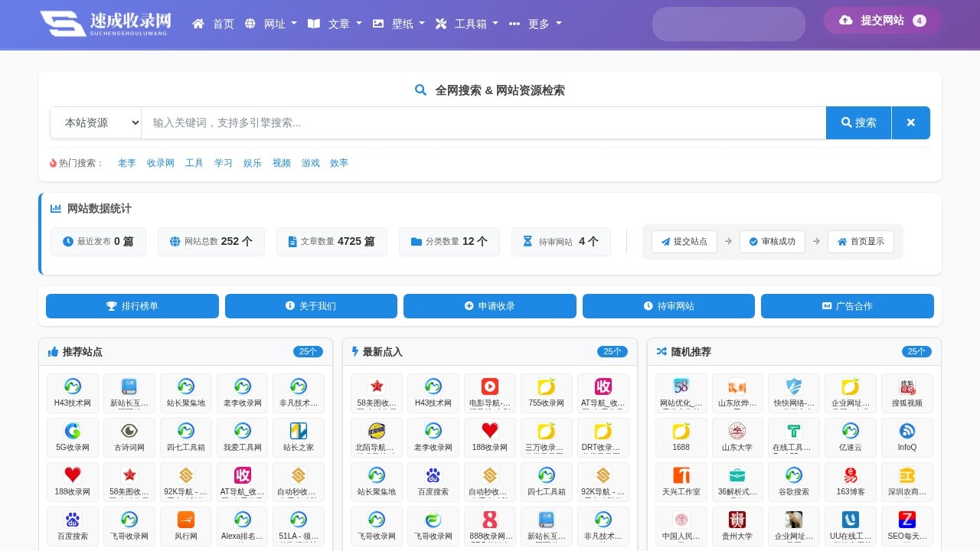This screenshot has height=551, width=980.
Task: Open 北陌导航 site icon
Action: coord(377,438)
